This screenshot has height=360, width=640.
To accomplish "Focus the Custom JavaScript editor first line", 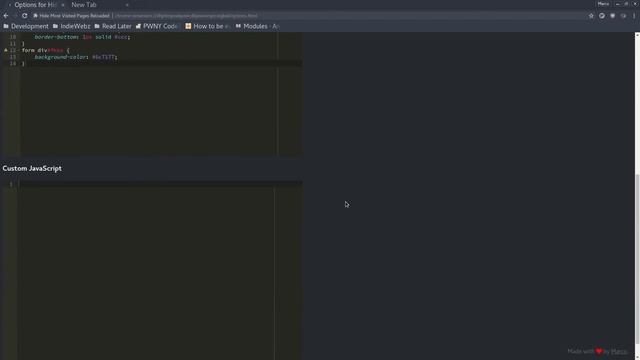I will 161,184.
